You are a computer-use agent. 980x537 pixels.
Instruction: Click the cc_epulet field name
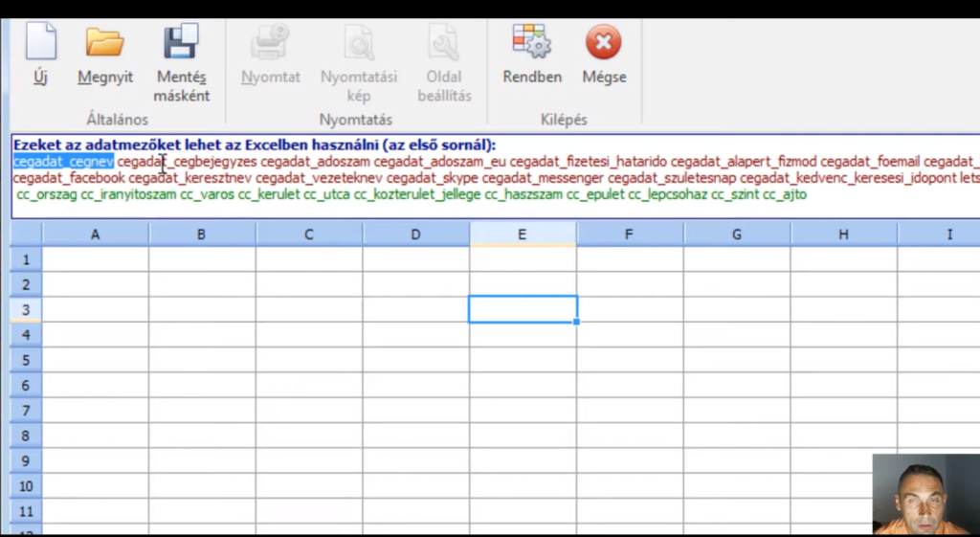pyautogui.click(x=595, y=194)
